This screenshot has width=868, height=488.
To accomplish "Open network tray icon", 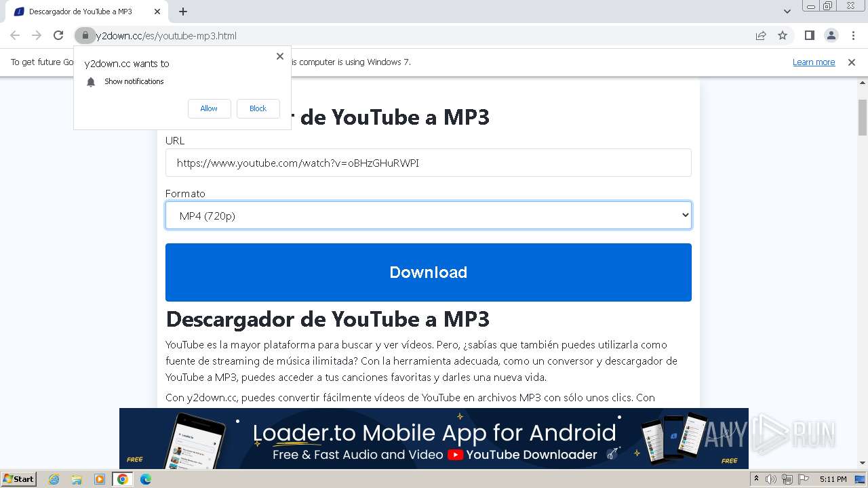I will [787, 479].
